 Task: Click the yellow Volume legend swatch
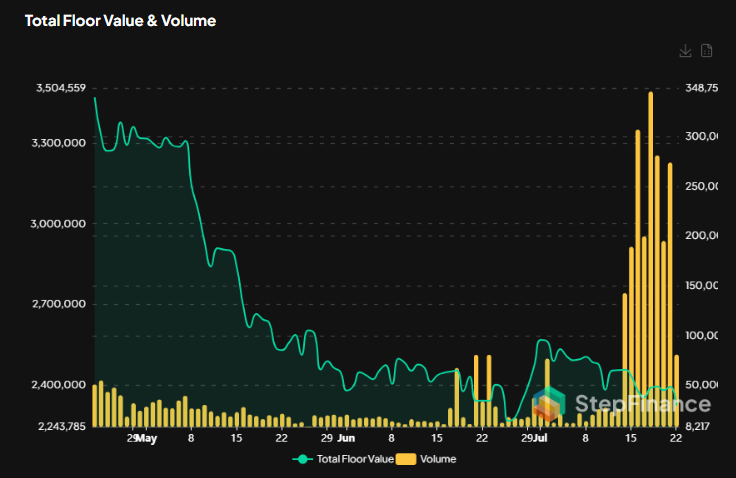(404, 459)
